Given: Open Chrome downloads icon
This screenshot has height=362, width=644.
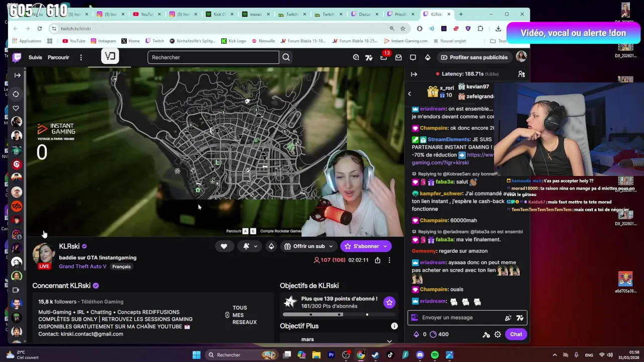Looking at the screenshot, I should tap(498, 29).
